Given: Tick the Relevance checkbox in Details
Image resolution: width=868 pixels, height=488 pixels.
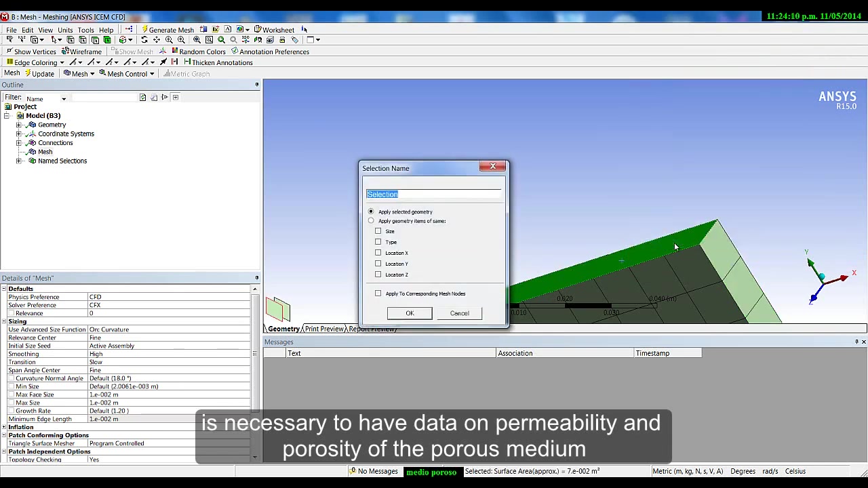Looking at the screenshot, I should [11, 313].
